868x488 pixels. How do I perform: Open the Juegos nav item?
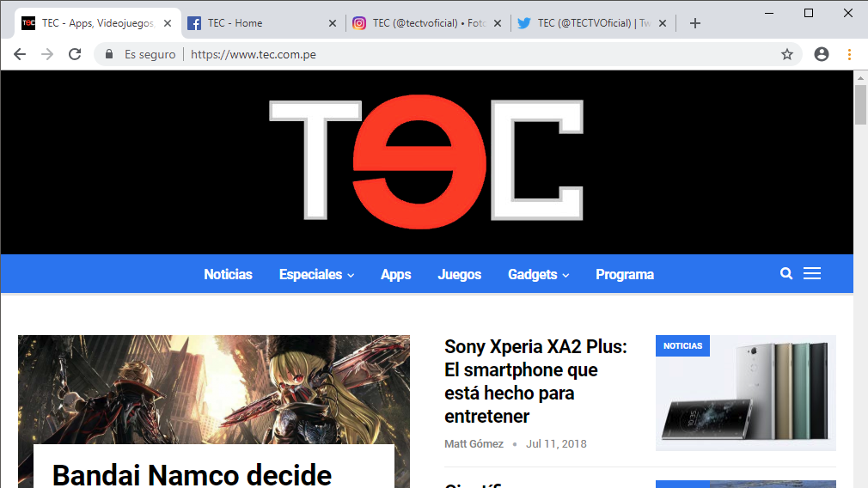(459, 275)
